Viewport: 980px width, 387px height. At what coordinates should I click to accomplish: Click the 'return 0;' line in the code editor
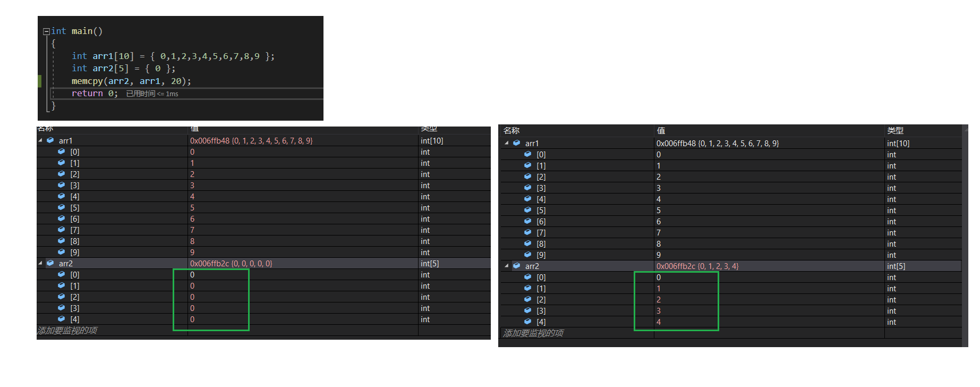pyautogui.click(x=95, y=93)
